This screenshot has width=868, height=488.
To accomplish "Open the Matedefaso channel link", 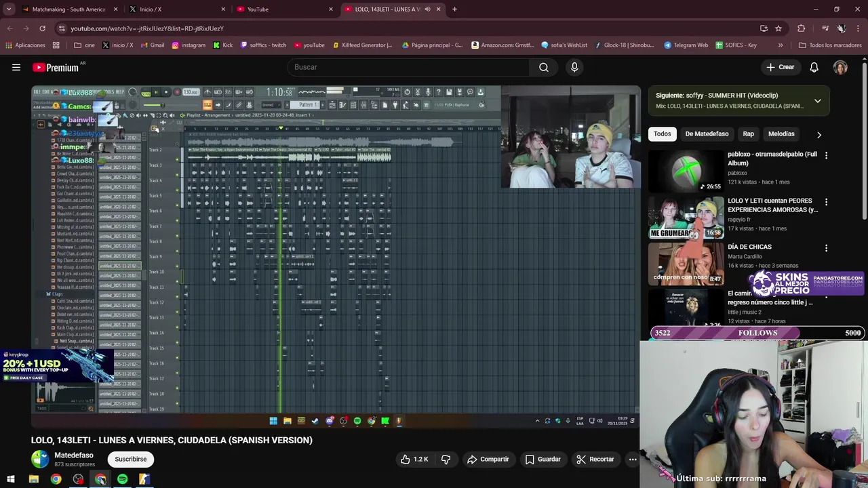I will pyautogui.click(x=74, y=455).
